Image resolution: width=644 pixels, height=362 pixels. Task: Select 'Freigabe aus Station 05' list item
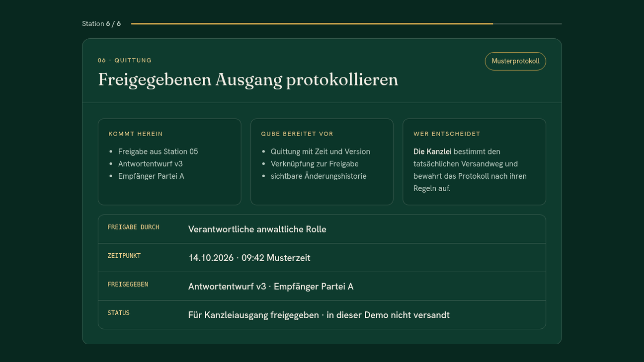(x=158, y=151)
